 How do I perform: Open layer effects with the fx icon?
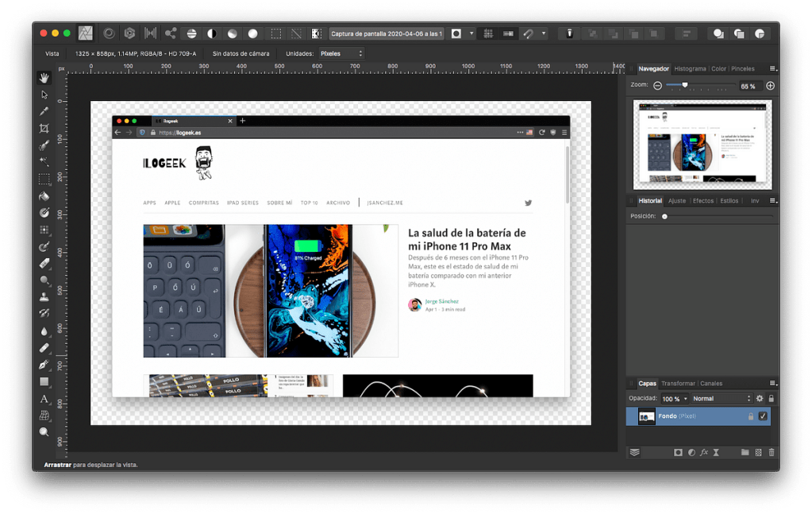pyautogui.click(x=704, y=452)
